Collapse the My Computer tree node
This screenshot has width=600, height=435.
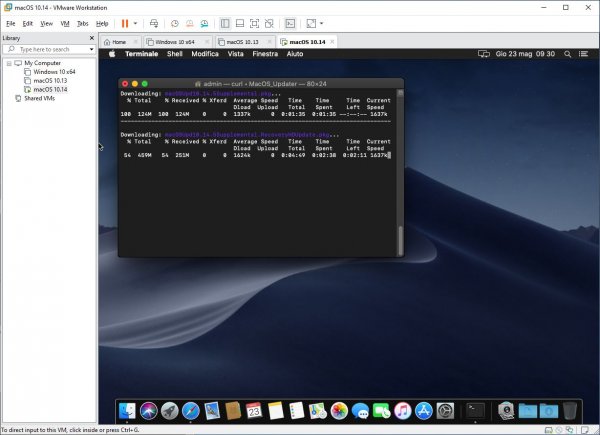coord(8,63)
